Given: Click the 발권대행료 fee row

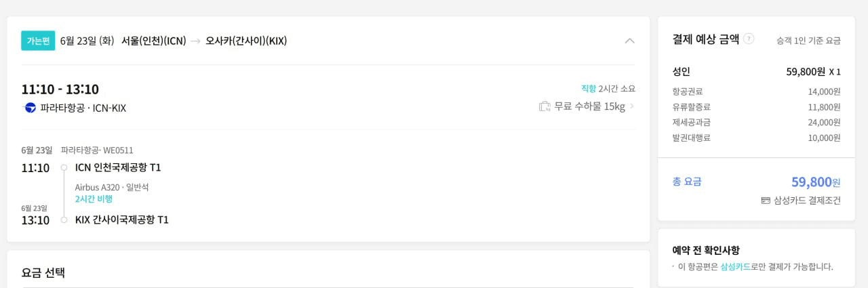Looking at the screenshot, I should pos(756,138).
